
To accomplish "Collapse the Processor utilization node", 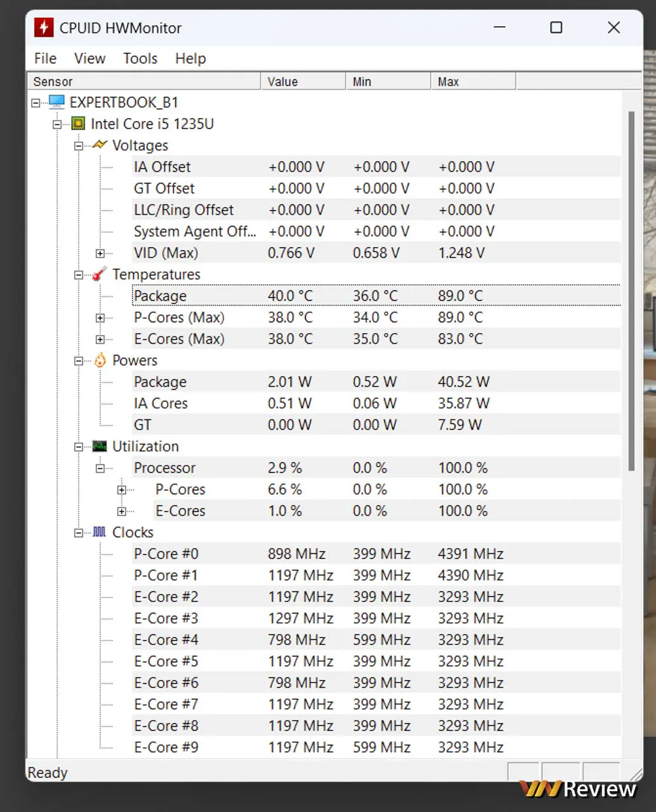I will pyautogui.click(x=100, y=468).
